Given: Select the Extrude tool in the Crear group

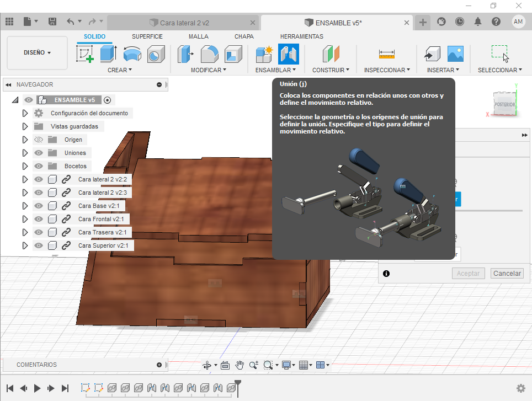Looking at the screenshot, I should coord(108,54).
